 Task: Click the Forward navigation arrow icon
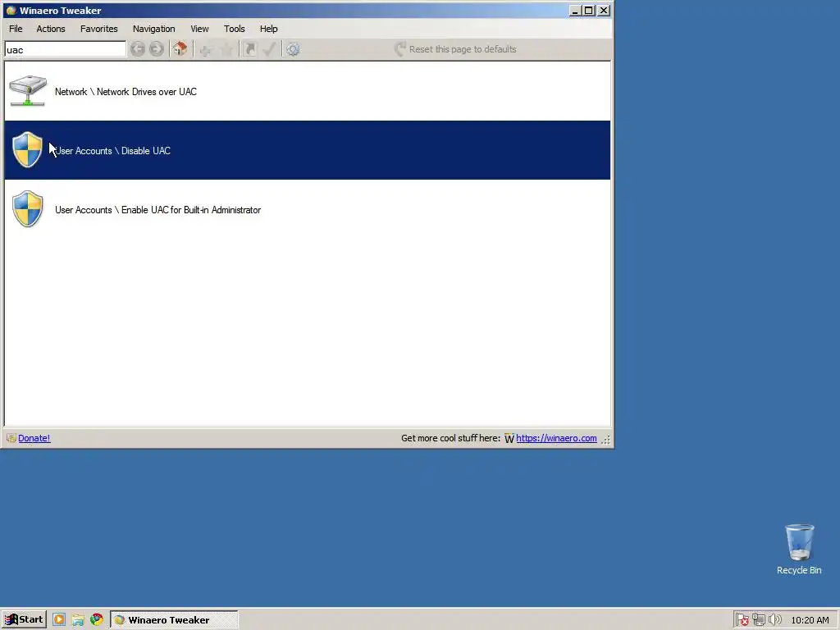157,49
